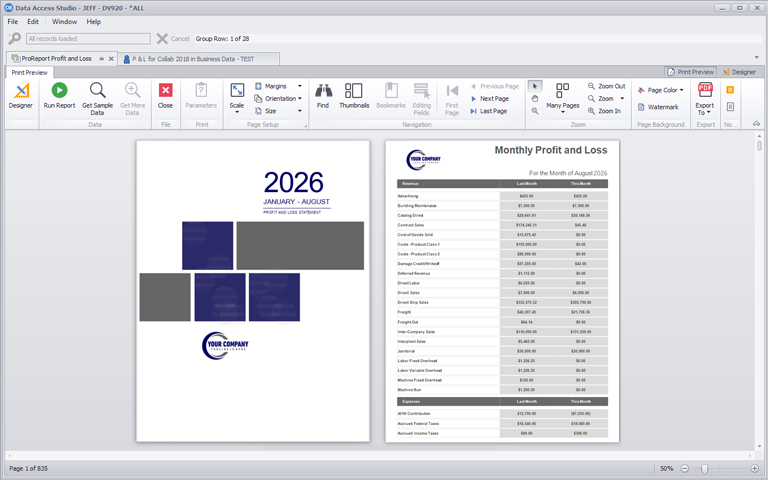Screen dimensions: 768x480
Task: Switch to the Designer view tab at right
Action: pos(738,72)
